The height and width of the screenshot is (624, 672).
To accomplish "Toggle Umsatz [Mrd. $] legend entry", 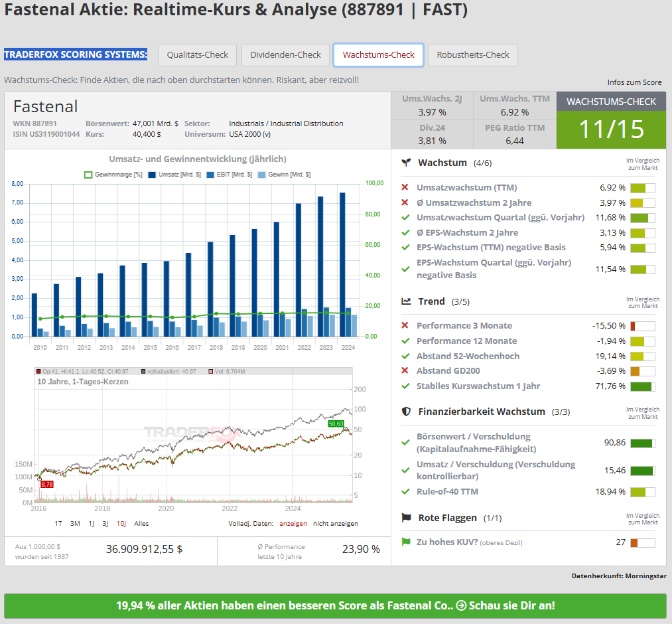I will (176, 175).
